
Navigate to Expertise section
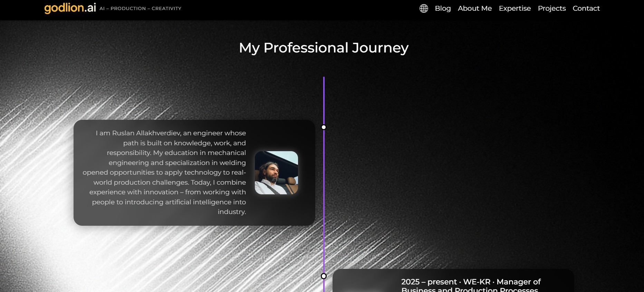tap(515, 8)
